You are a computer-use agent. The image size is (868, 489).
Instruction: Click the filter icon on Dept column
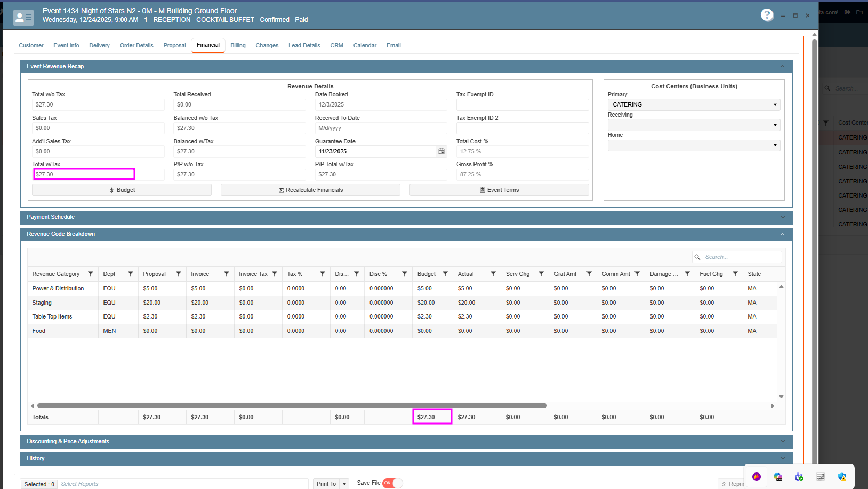[131, 274]
